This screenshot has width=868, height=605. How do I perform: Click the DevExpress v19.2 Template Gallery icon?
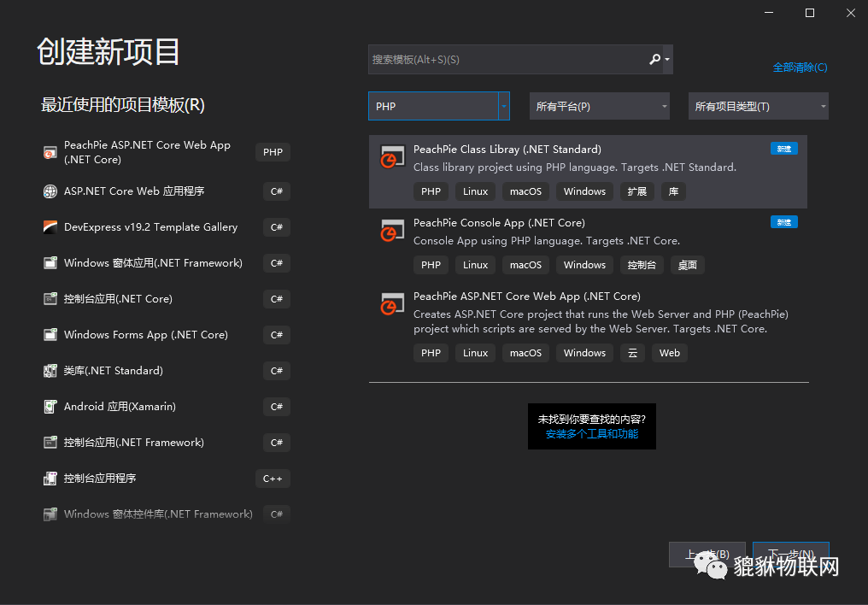pos(50,227)
